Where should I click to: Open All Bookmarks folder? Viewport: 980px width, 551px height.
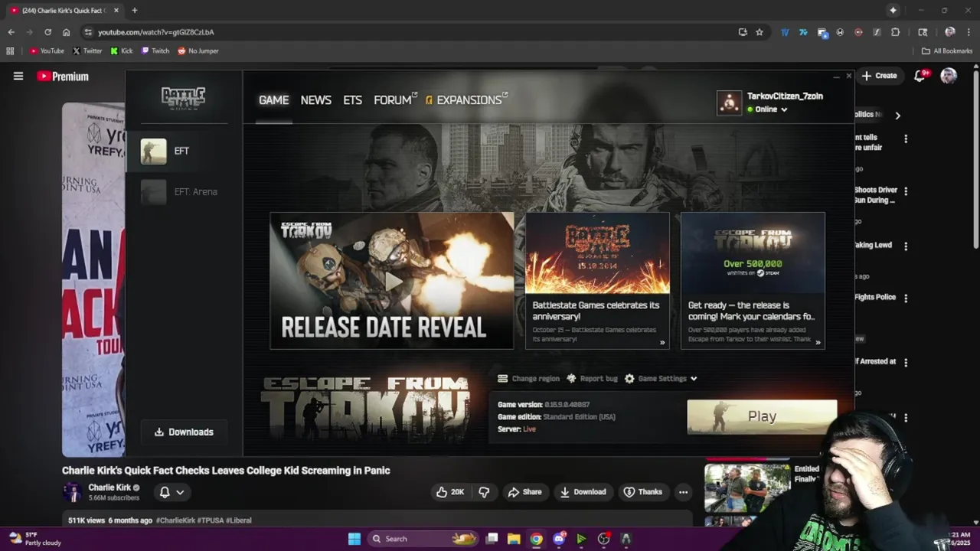point(947,51)
